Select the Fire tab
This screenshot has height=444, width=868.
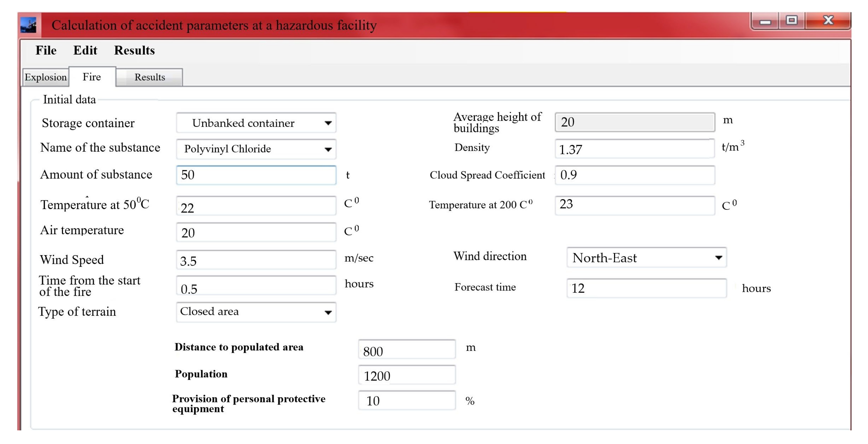[x=92, y=77]
